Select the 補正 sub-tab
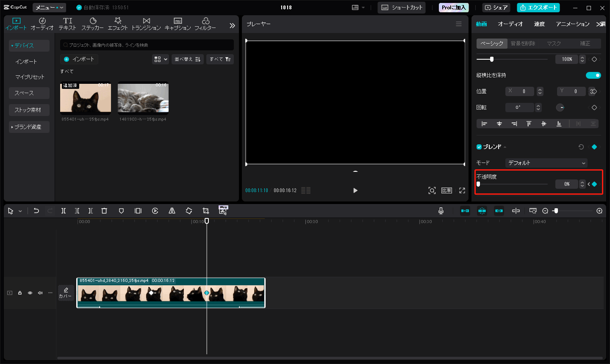 585,44
